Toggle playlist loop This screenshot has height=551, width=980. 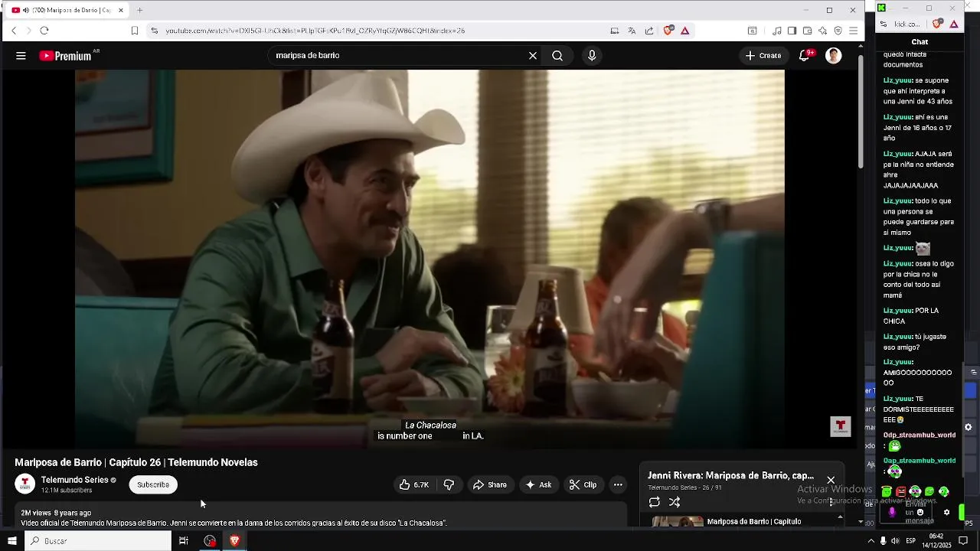655,502
